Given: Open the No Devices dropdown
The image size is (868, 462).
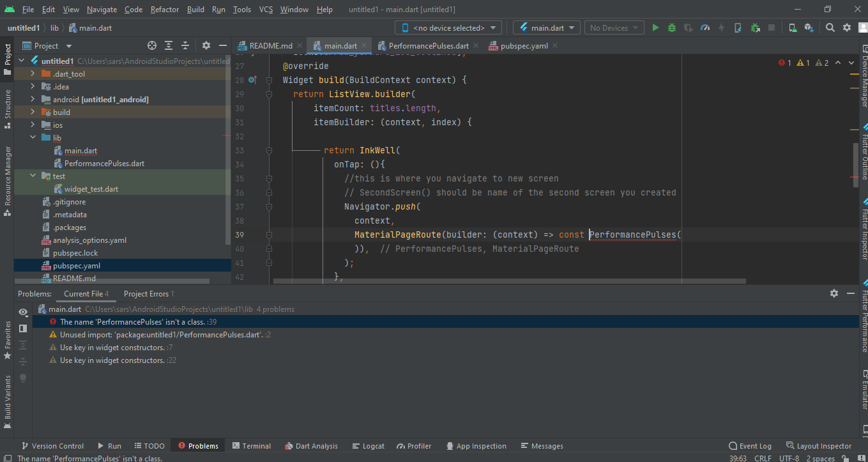Looking at the screenshot, I should click(615, 27).
